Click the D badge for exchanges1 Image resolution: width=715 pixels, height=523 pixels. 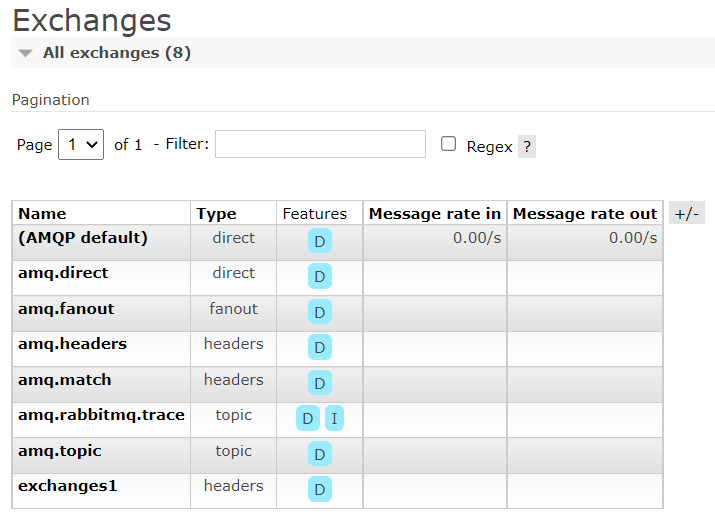coord(320,489)
